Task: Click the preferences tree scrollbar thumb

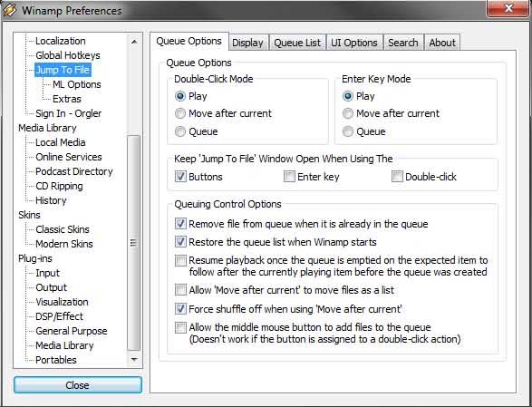Action: (133, 243)
